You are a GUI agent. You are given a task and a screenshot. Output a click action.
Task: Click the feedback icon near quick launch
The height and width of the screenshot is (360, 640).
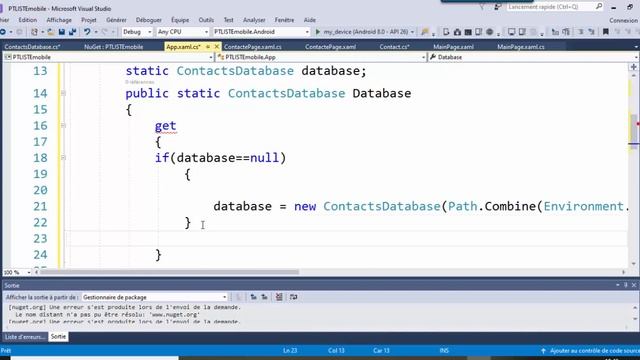click(497, 7)
